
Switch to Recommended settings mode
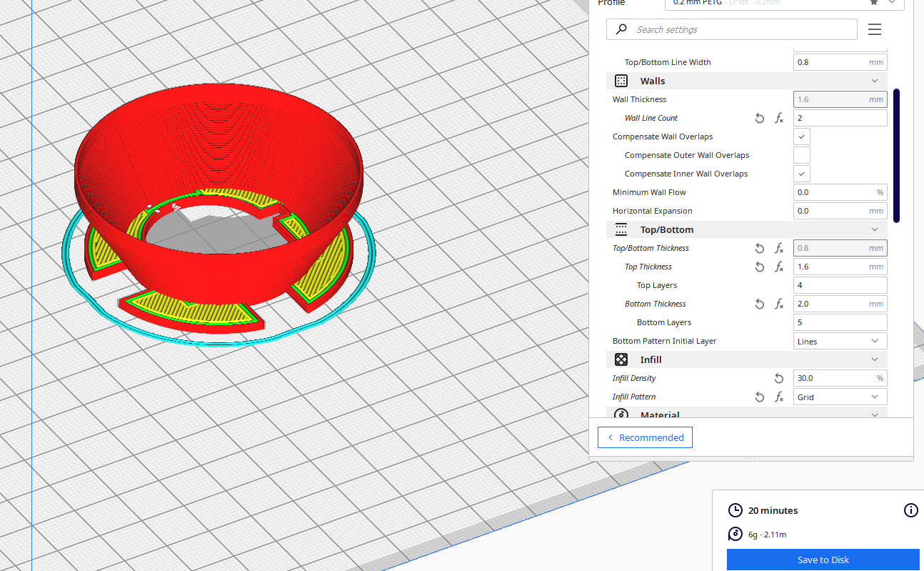click(x=645, y=437)
